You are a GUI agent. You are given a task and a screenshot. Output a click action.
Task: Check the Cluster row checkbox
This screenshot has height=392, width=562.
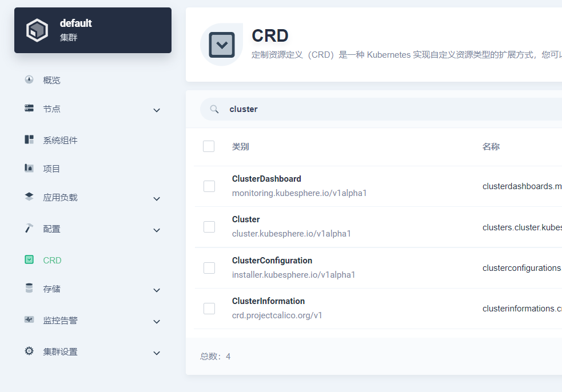[209, 227]
